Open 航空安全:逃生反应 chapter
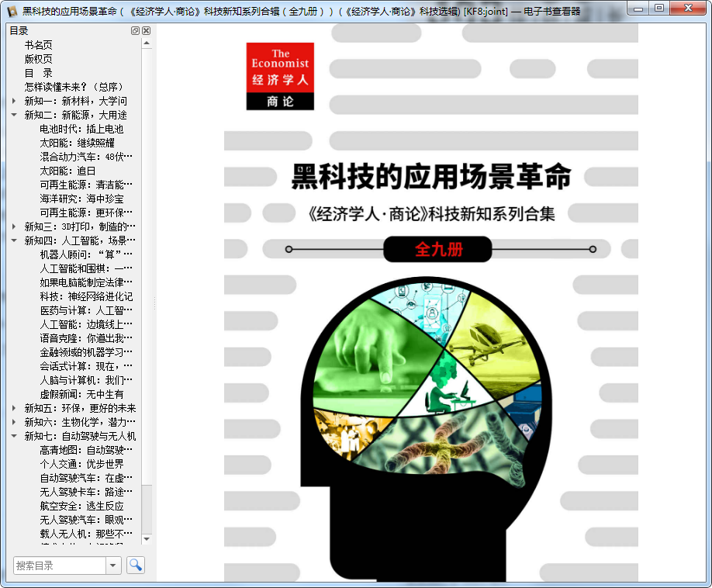The height and width of the screenshot is (588, 712). pyautogui.click(x=81, y=506)
